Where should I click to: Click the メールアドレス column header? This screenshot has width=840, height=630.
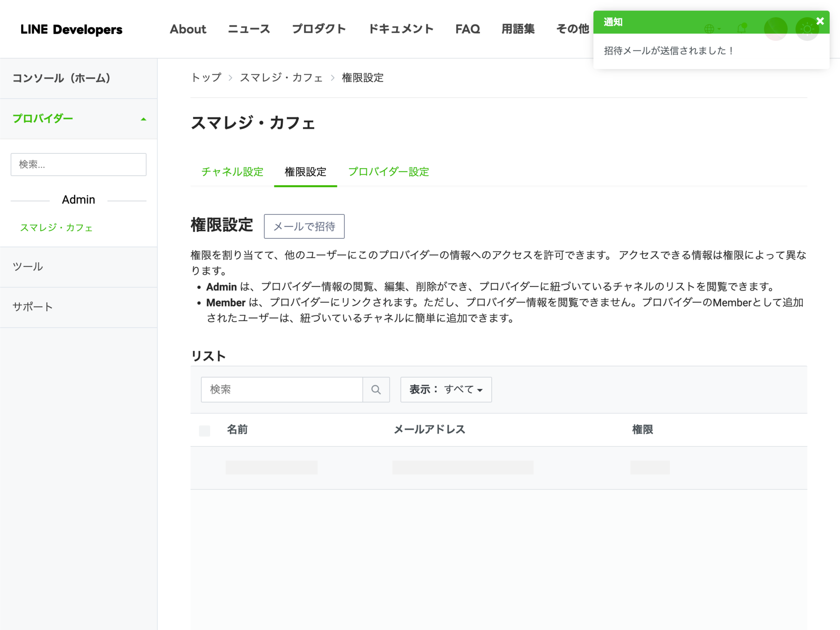(430, 430)
